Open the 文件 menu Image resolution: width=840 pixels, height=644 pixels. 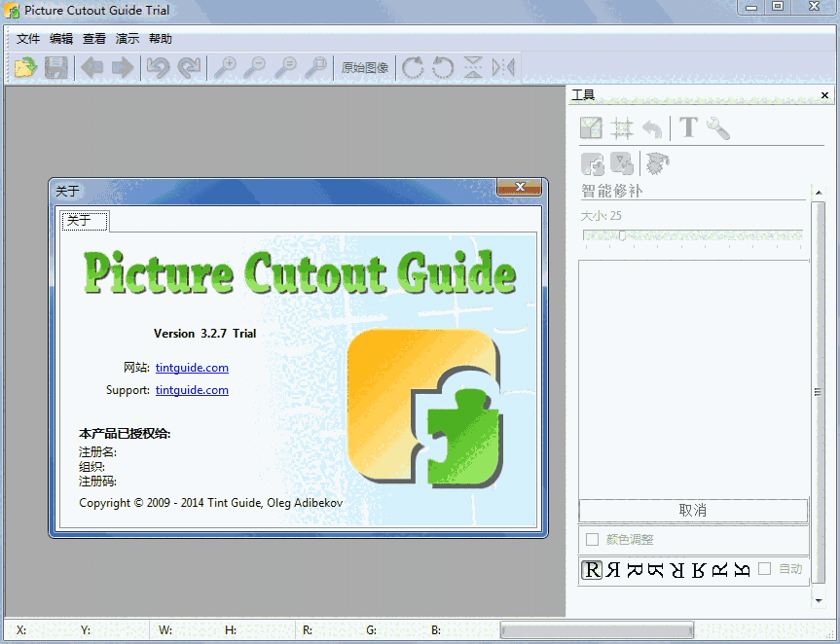coord(27,39)
